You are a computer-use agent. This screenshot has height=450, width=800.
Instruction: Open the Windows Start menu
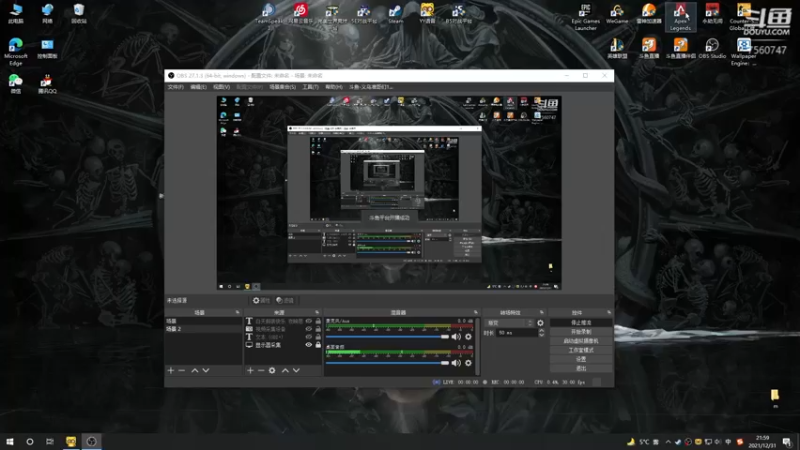pos(10,441)
